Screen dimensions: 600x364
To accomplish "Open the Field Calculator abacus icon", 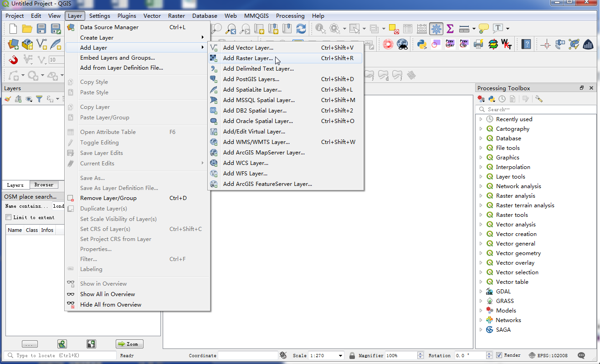I will point(422,29).
